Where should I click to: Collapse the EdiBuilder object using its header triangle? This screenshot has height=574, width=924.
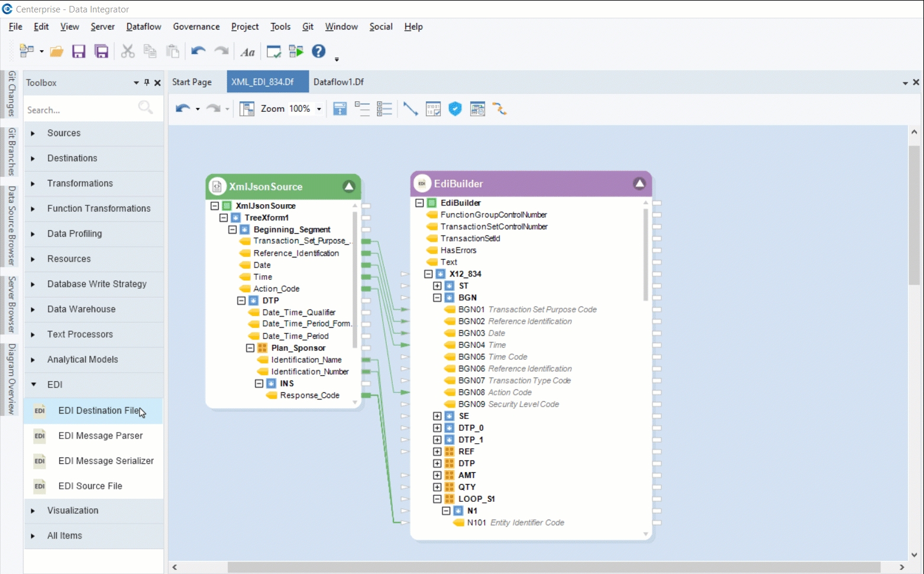[x=639, y=183]
